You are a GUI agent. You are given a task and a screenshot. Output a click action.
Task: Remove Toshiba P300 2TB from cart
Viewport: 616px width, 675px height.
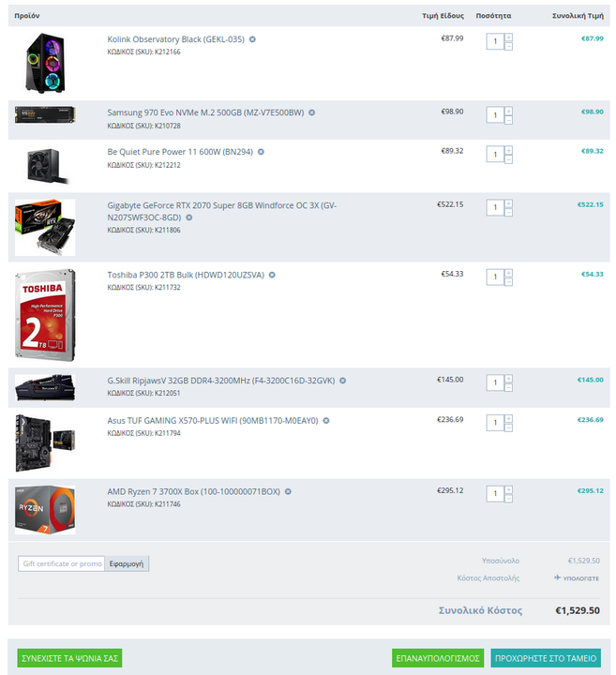(272, 275)
